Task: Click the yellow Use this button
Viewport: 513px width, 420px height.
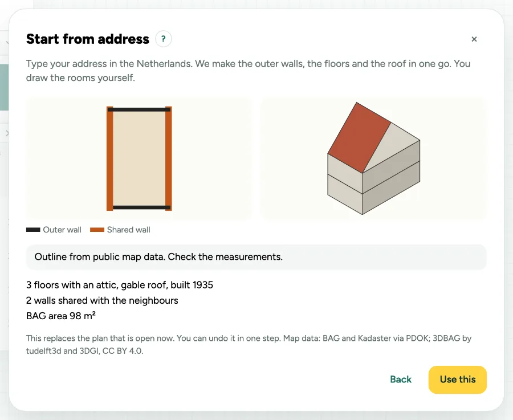Action: [457, 380]
